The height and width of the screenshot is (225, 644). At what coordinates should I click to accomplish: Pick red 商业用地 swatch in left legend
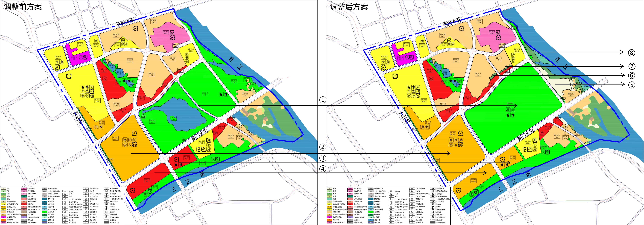[24, 204]
